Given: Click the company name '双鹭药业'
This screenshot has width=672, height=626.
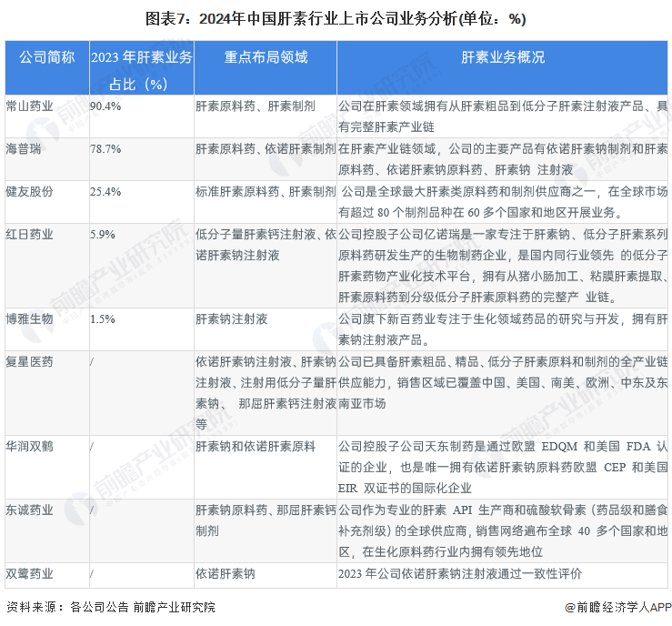Looking at the screenshot, I should pyautogui.click(x=29, y=574).
